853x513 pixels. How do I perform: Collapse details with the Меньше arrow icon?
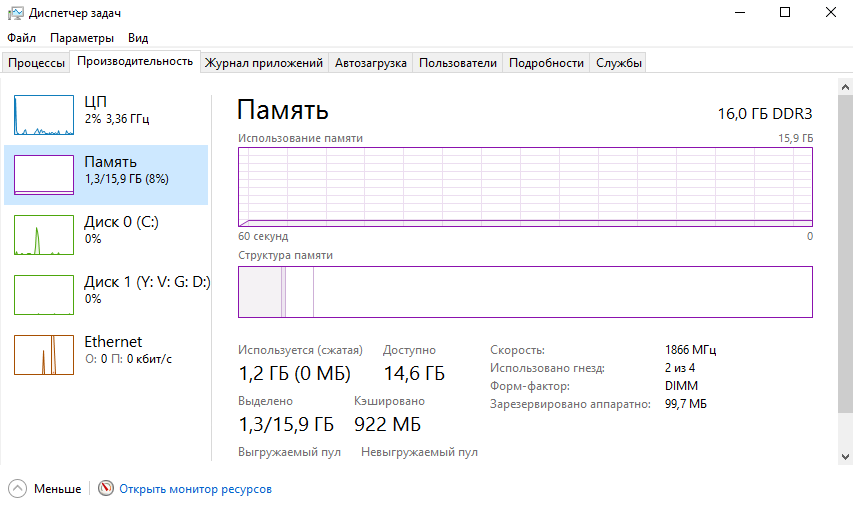click(18, 489)
